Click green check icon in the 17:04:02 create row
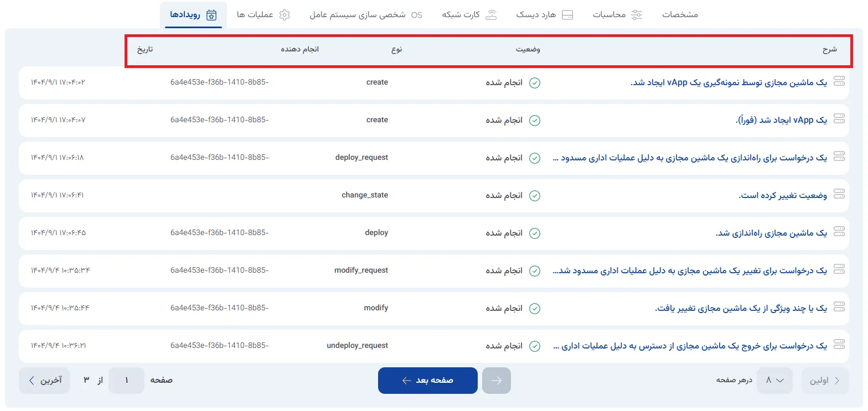The width and height of the screenshot is (868, 411). click(x=535, y=83)
